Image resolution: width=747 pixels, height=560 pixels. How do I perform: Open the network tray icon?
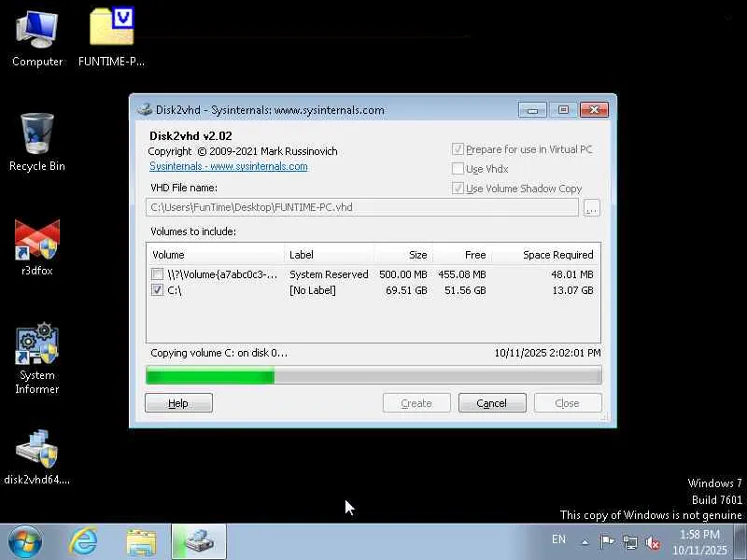tap(629, 542)
